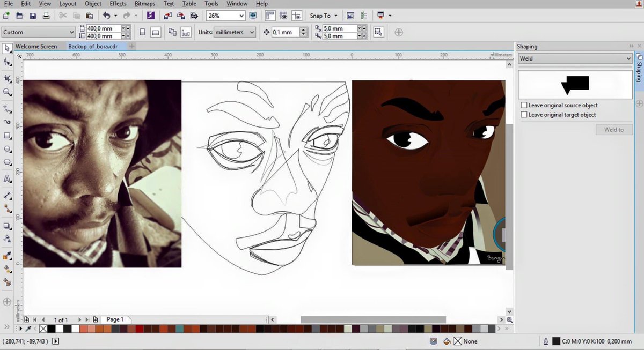Open the Bitmaps menu
The width and height of the screenshot is (644, 350).
(x=144, y=4)
